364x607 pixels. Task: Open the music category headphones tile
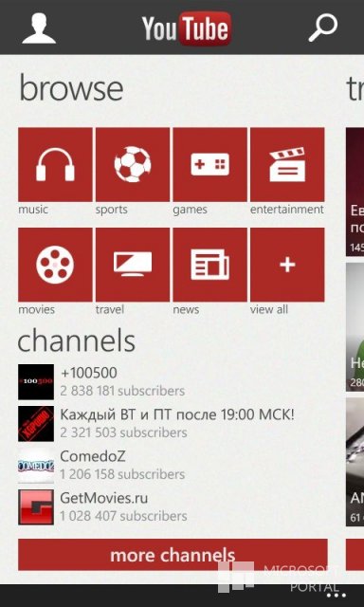pyautogui.click(x=55, y=164)
